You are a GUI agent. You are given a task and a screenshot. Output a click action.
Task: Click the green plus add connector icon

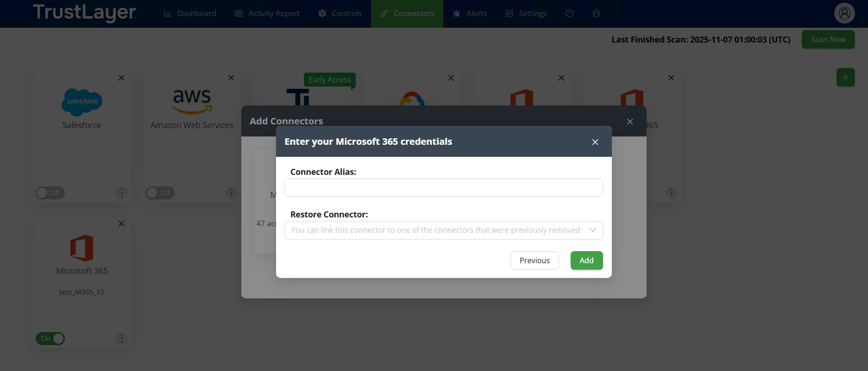(845, 77)
